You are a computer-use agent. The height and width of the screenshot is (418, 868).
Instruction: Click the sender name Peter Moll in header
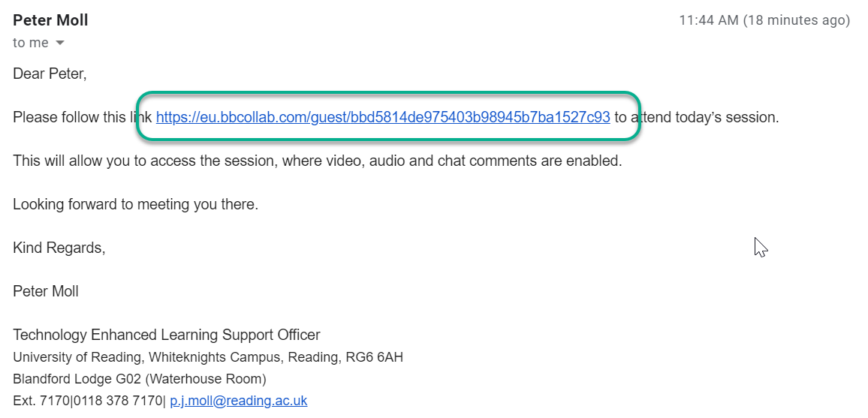[x=50, y=20]
